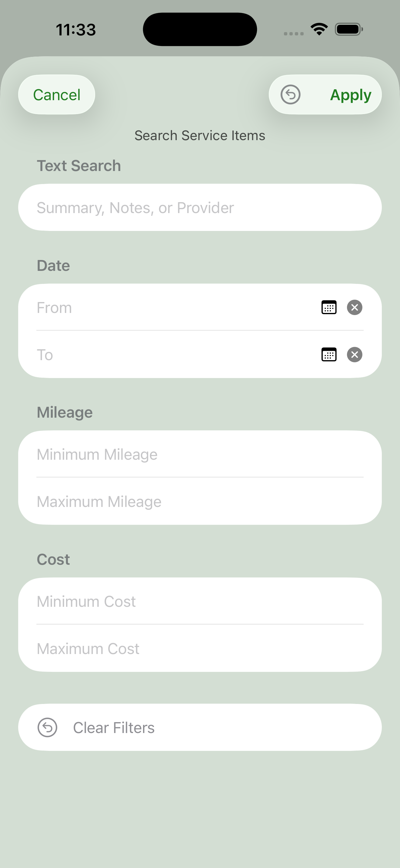The width and height of the screenshot is (400, 868).
Task: Tap the Search Service Items title
Action: tap(200, 136)
